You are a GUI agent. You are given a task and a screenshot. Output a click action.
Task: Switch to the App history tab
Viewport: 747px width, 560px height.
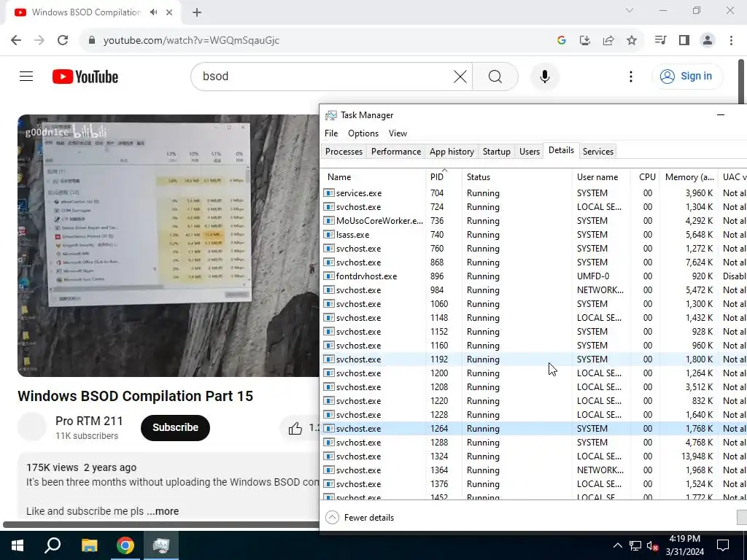(x=452, y=152)
